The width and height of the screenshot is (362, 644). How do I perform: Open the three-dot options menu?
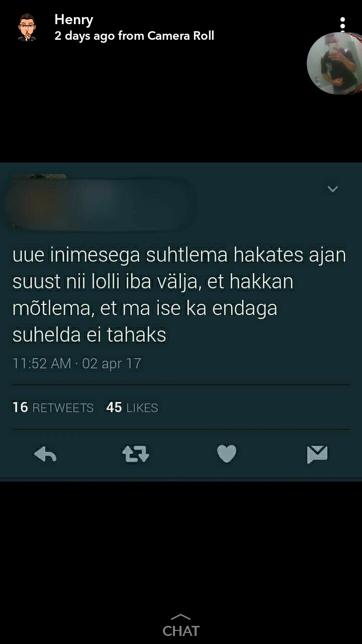[342, 24]
